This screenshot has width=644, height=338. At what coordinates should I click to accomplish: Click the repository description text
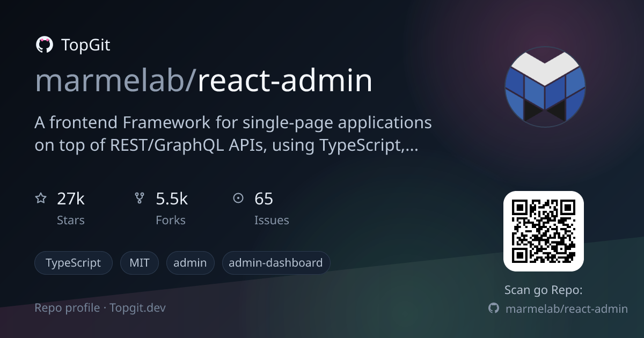pos(233,134)
